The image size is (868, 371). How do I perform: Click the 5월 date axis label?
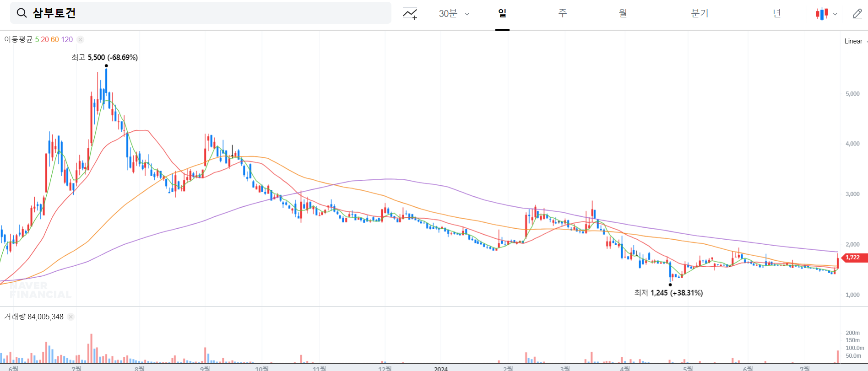pyautogui.click(x=688, y=368)
